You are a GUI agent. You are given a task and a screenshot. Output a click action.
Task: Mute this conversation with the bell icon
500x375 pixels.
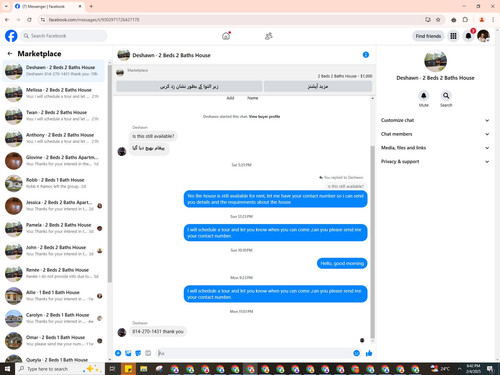(423, 96)
